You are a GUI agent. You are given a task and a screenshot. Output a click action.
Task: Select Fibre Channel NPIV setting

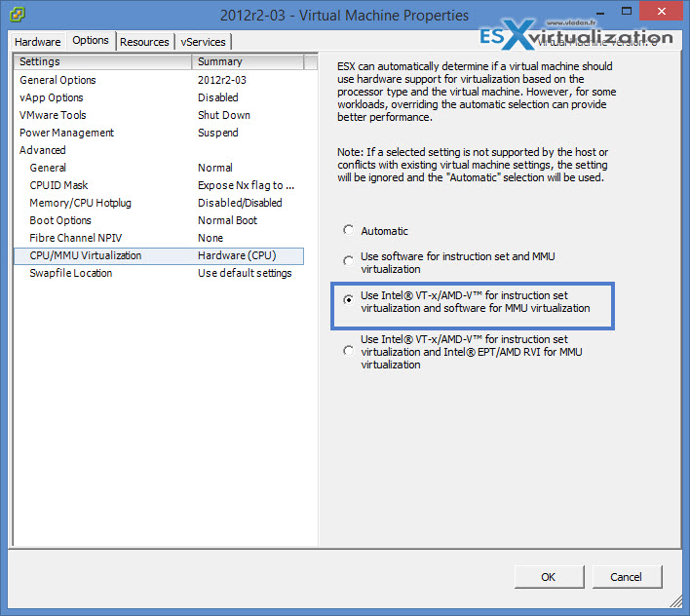pos(159,238)
